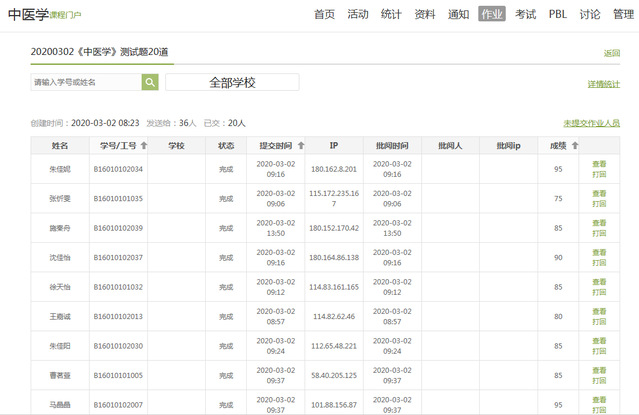Click the 中医学 course portal logo
The image size is (639, 415).
point(45,14)
